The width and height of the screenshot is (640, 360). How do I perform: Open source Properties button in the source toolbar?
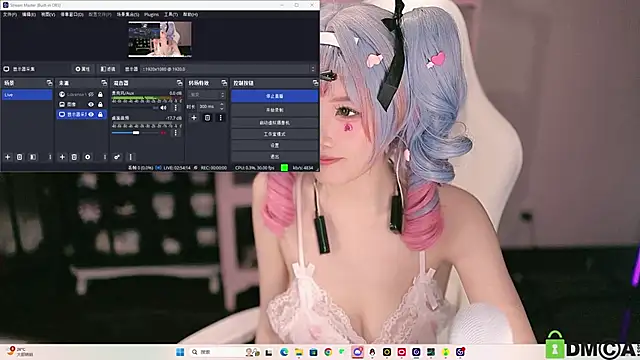coord(82,69)
